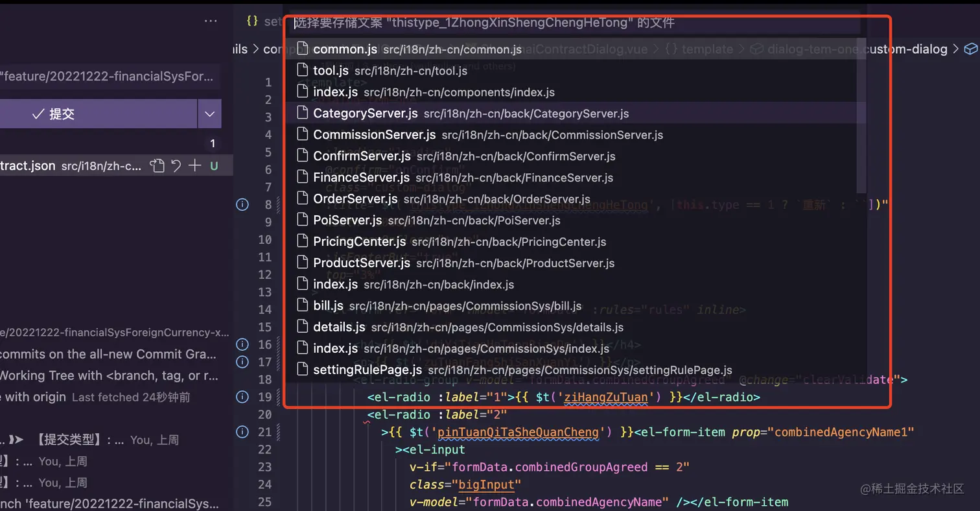Click 'ziHangZuTuan' in the code on line 19
This screenshot has height=511, width=980.
point(607,397)
